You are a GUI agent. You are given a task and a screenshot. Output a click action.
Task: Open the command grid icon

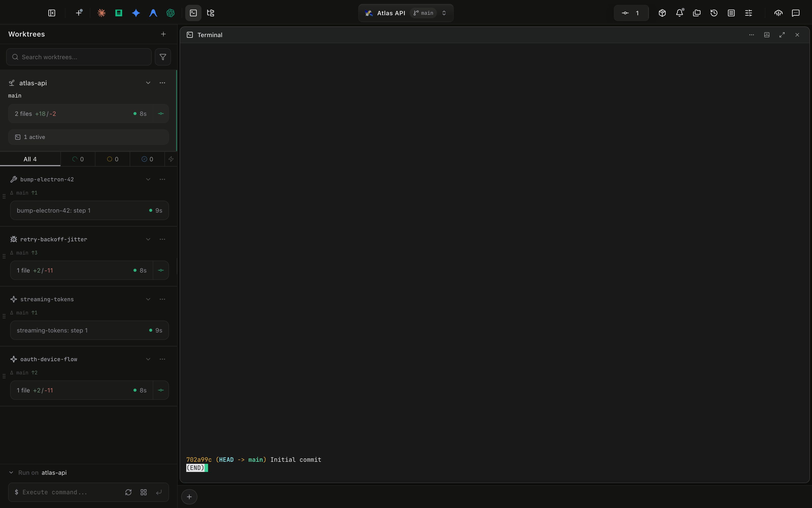click(144, 492)
